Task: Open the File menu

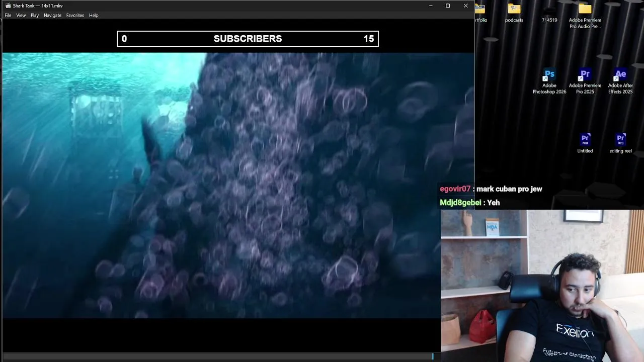Action: pyautogui.click(x=8, y=16)
